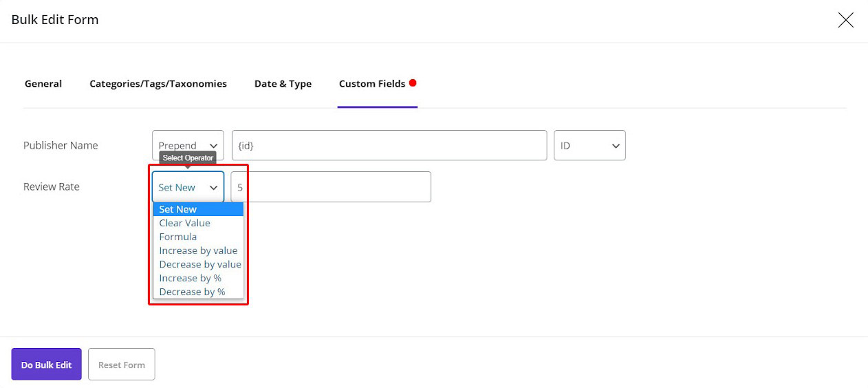Choose Increase by value option
The height and width of the screenshot is (388, 868).
click(198, 250)
